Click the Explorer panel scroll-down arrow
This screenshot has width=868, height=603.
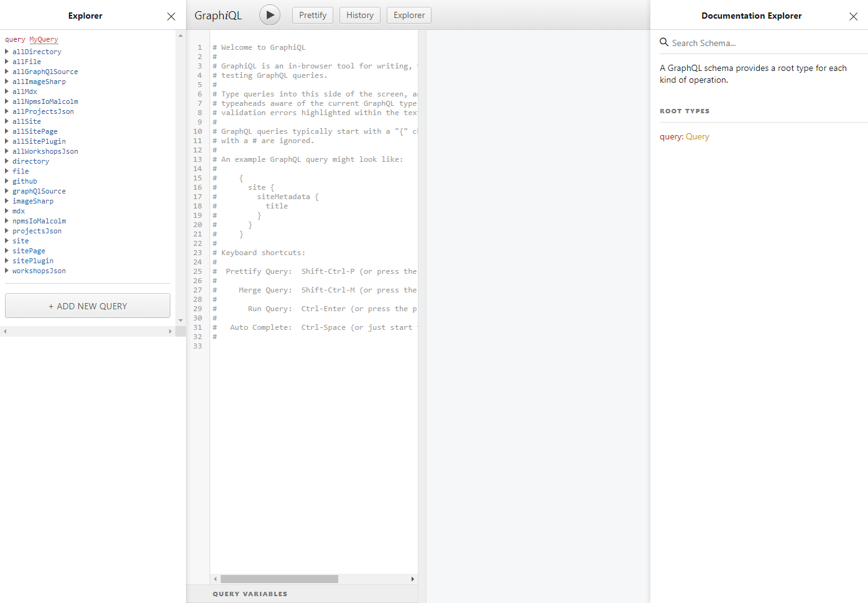180,320
